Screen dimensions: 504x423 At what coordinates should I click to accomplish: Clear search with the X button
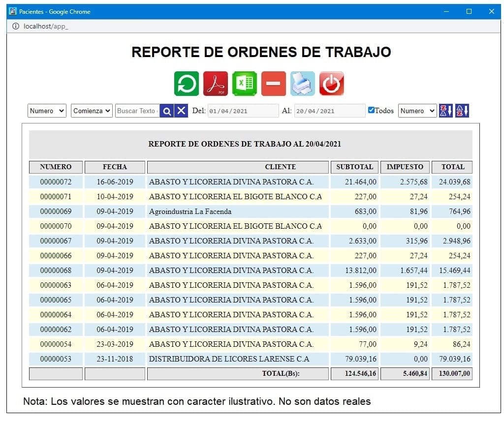click(x=181, y=111)
